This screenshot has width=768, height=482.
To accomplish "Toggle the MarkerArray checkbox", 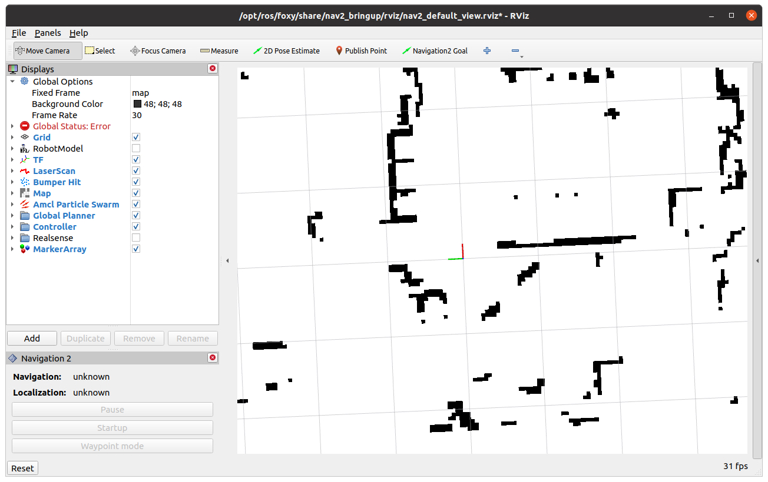I will tap(136, 249).
